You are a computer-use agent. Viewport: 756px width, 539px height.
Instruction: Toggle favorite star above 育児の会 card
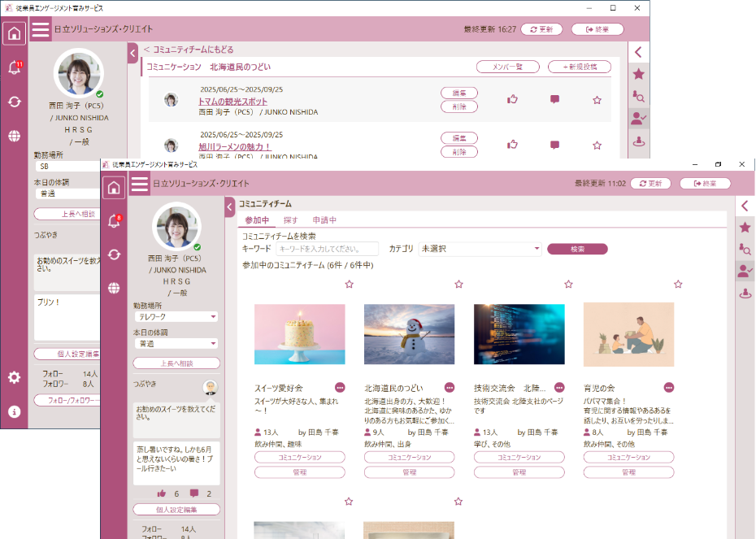coord(678,285)
